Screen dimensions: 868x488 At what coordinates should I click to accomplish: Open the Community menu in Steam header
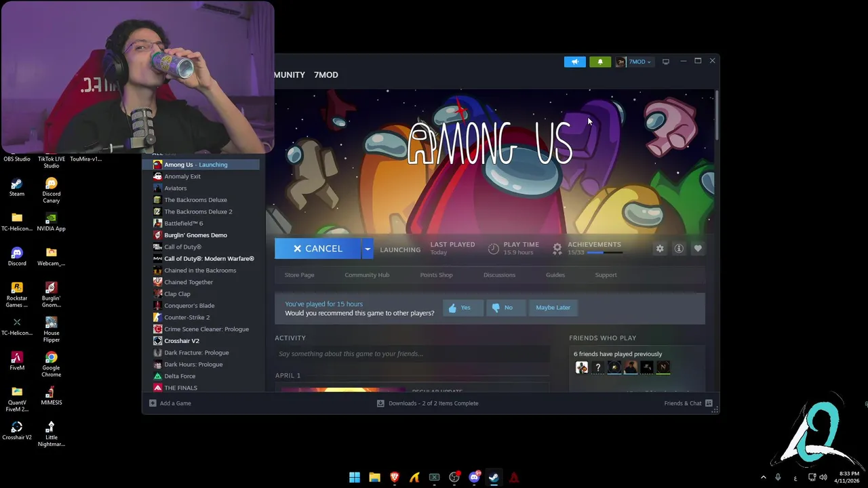[x=290, y=75]
